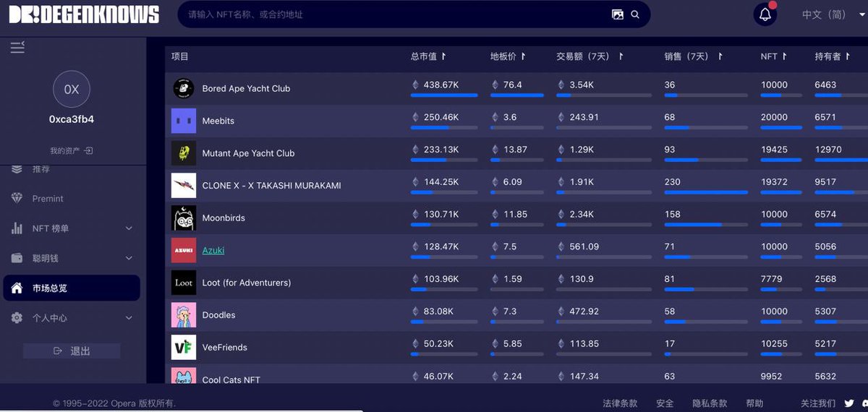
Task: Click the Meebits project name
Action: (218, 121)
